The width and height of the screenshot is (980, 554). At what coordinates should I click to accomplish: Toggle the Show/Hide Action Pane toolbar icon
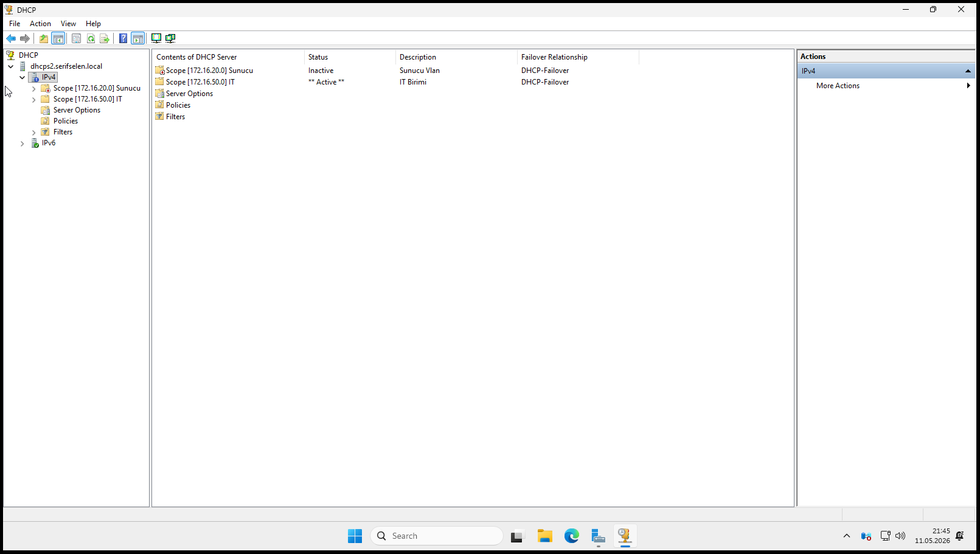pos(138,38)
